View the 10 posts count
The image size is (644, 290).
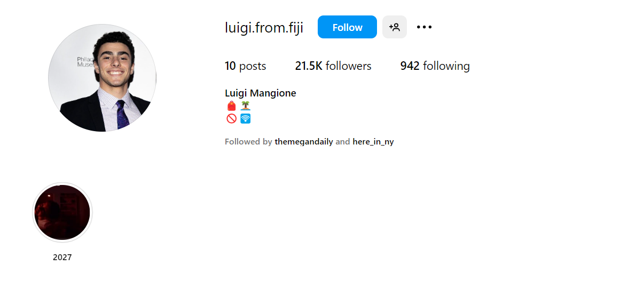(246, 66)
